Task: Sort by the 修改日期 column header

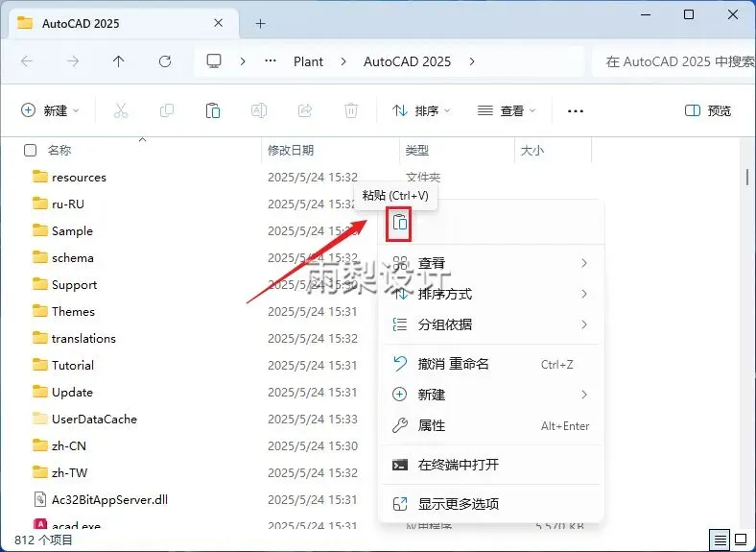Action: [291, 151]
